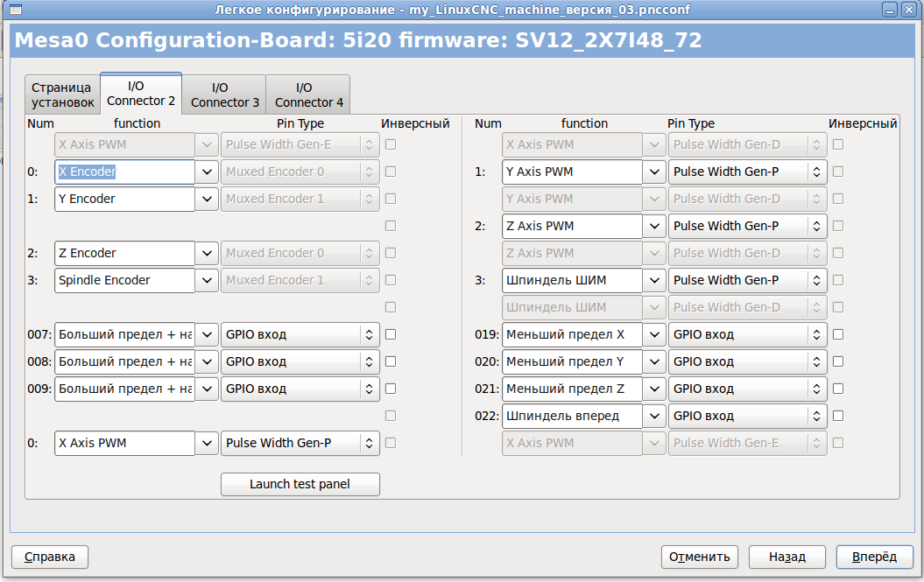The width and height of the screenshot is (924, 582).
Task: Expand the Шпиндель вперед dropdown
Action: tap(654, 416)
